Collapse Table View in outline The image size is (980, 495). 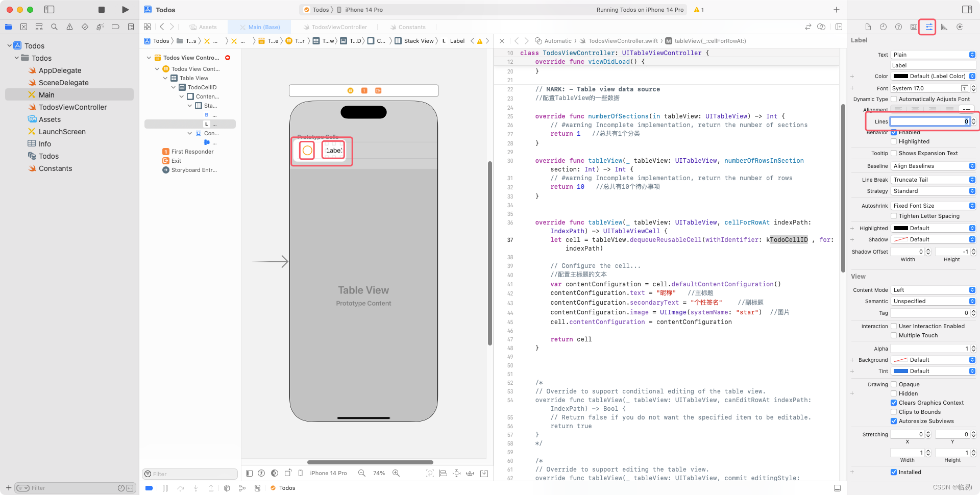165,78
